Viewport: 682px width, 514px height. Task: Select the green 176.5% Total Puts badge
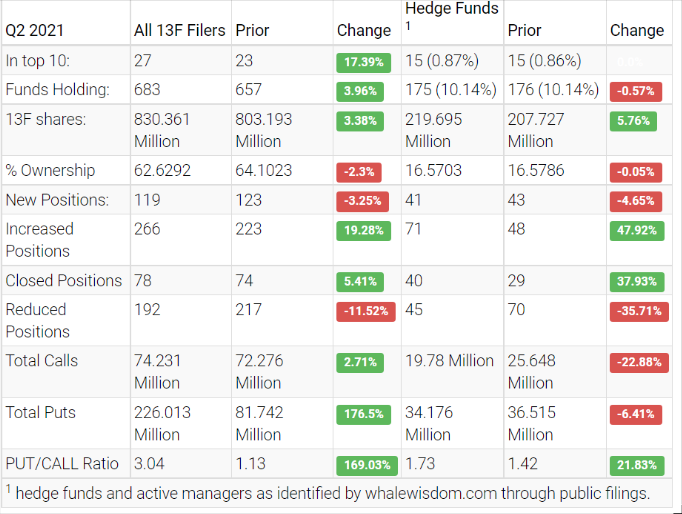pos(365,413)
